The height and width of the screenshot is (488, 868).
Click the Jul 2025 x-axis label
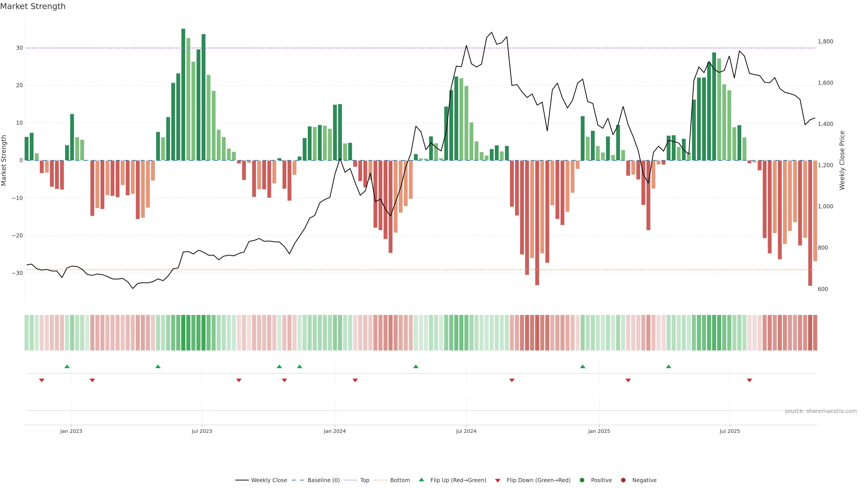[x=729, y=431]
